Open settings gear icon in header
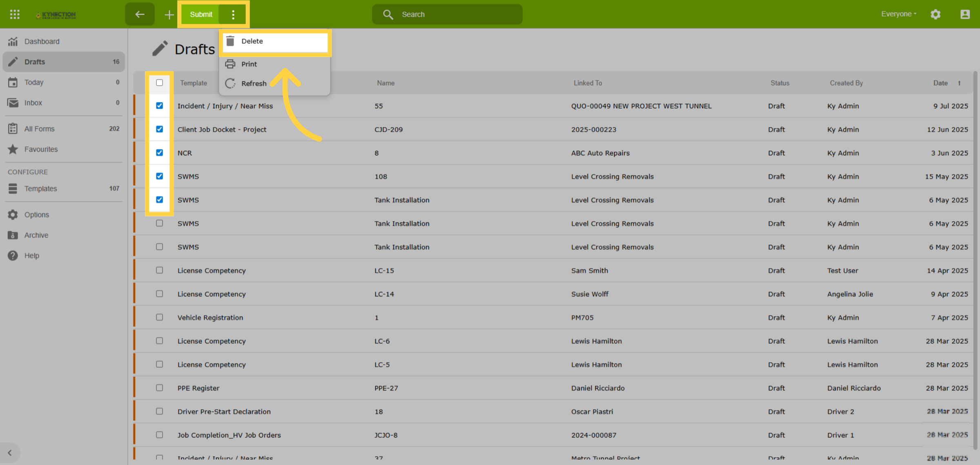Screen dimensions: 980x465 935,14
